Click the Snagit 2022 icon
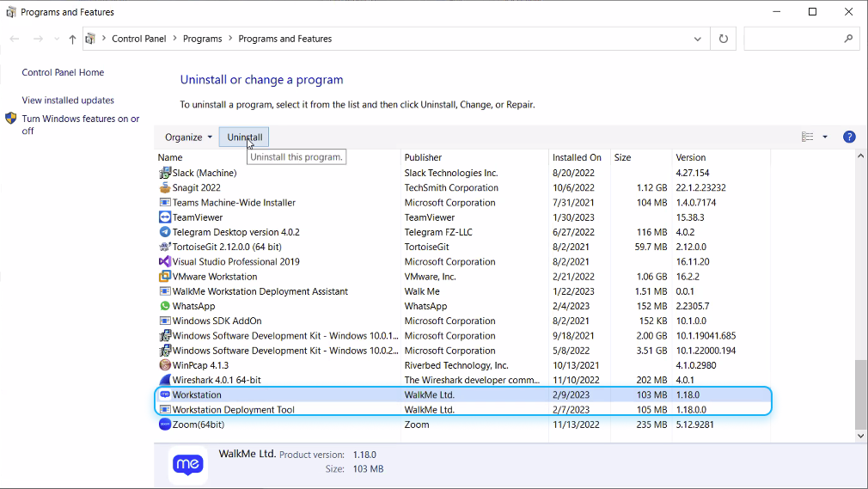The height and width of the screenshot is (489, 868). [165, 188]
